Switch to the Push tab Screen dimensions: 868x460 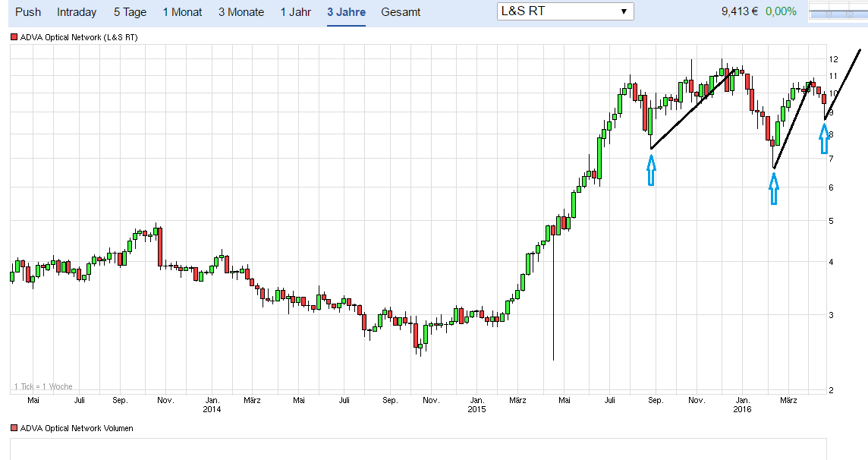[27, 11]
